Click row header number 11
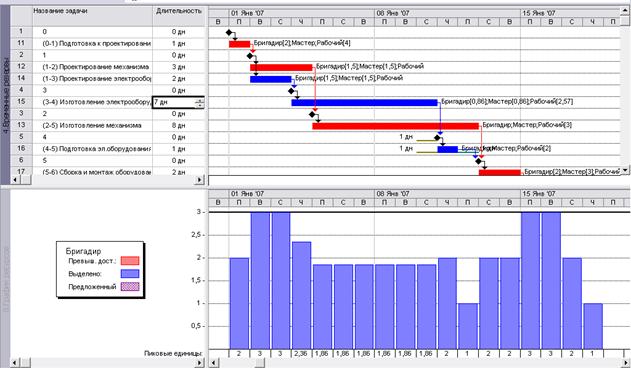Viewport: 631px width, 368px height. pyautogui.click(x=21, y=43)
